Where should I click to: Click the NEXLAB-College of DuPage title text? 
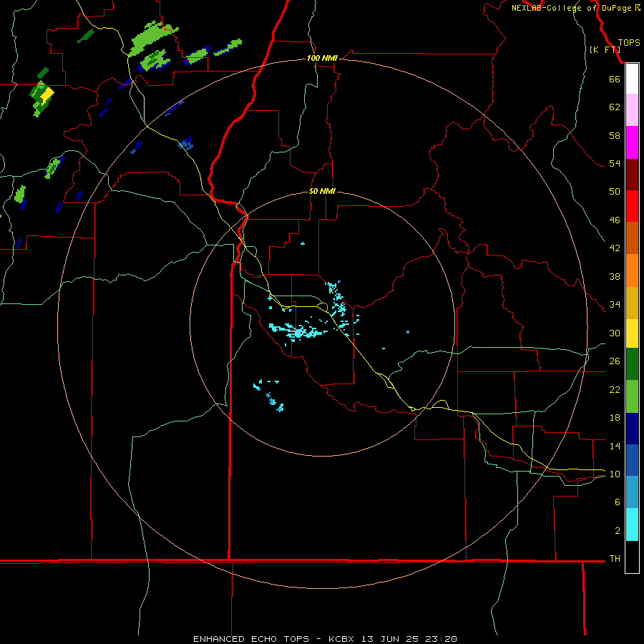(575, 8)
